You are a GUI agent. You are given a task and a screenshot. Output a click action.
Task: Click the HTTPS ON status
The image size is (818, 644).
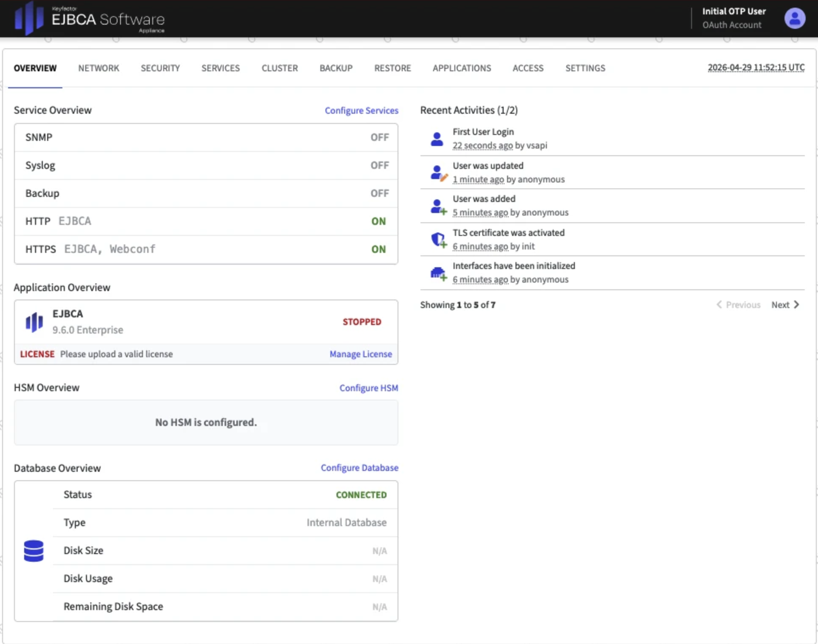[379, 249]
